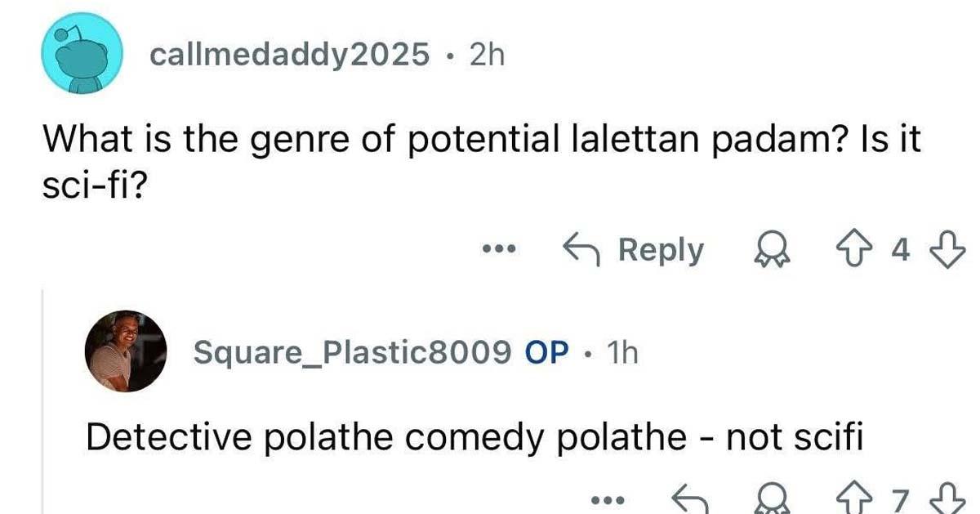Open more options for Square_Plastic8009's reply
The height and width of the screenshot is (514, 980).
(610, 497)
